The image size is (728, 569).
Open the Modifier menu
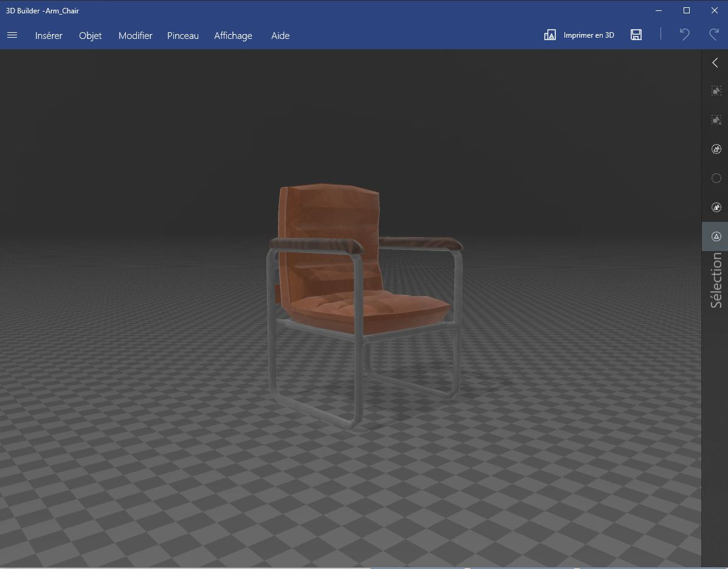(135, 36)
